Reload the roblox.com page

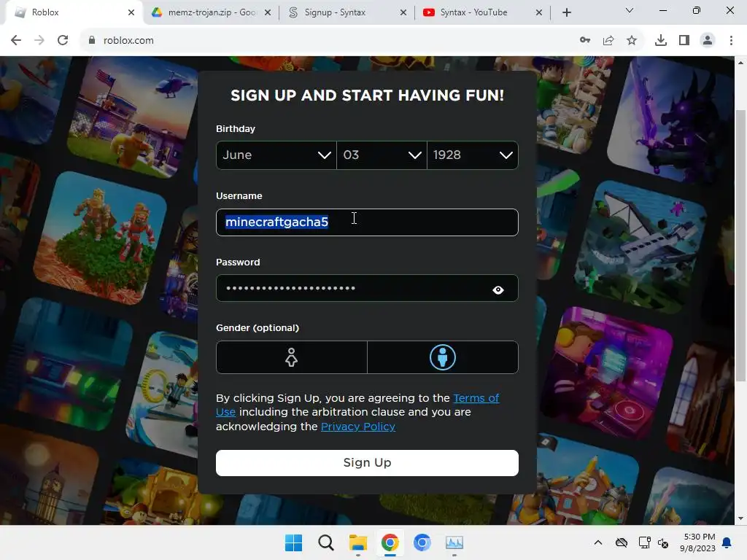[x=63, y=41]
